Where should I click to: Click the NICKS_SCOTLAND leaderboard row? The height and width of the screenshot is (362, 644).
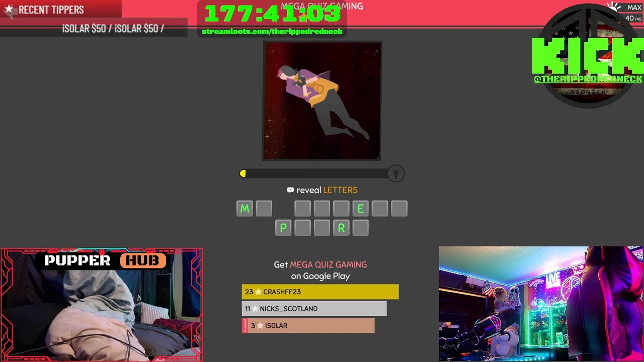[x=314, y=309]
